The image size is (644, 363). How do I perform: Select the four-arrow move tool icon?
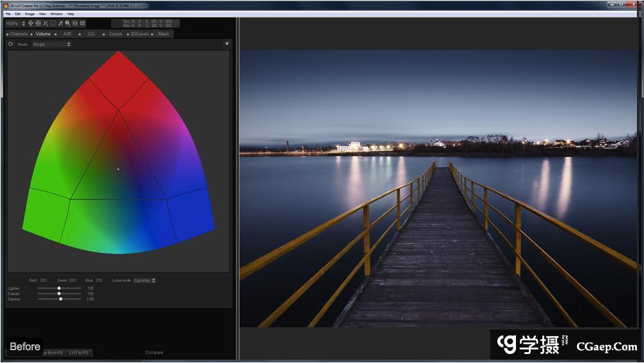click(x=30, y=23)
